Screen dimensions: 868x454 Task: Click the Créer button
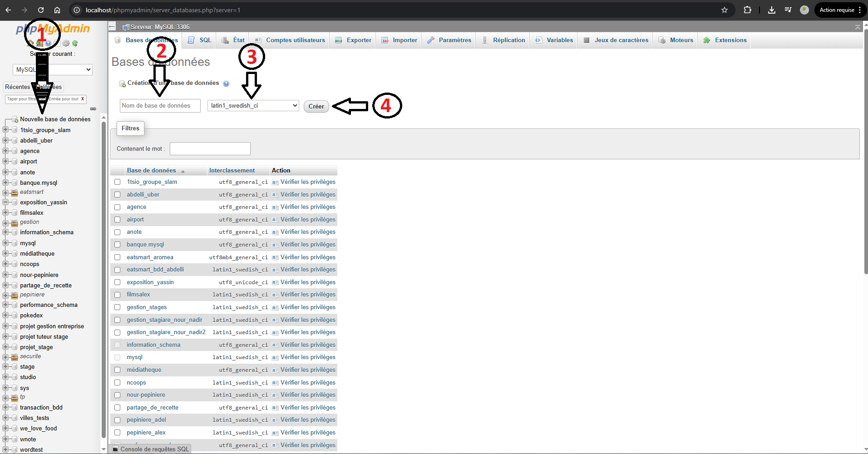[316, 106]
